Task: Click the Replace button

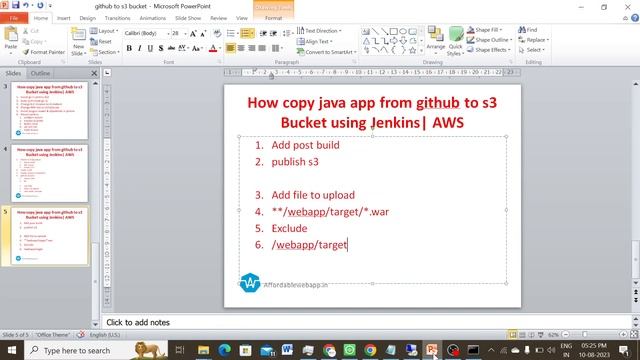Action: coord(533,40)
